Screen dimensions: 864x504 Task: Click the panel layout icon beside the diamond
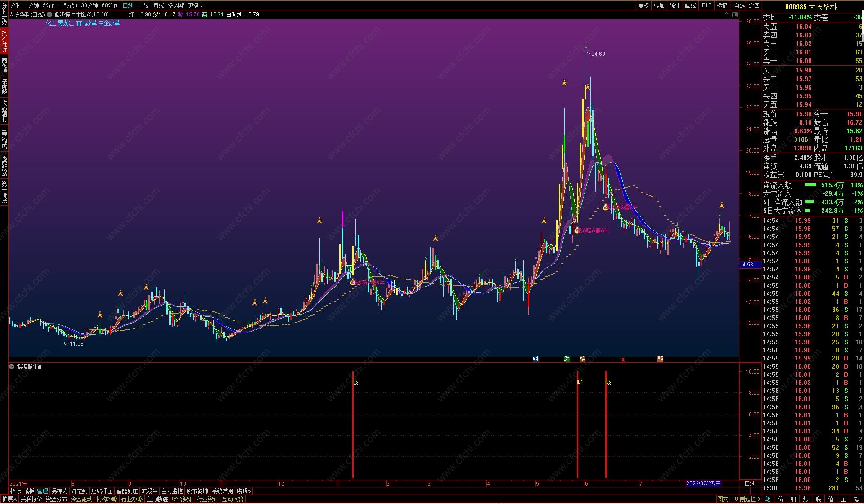tap(735, 14)
